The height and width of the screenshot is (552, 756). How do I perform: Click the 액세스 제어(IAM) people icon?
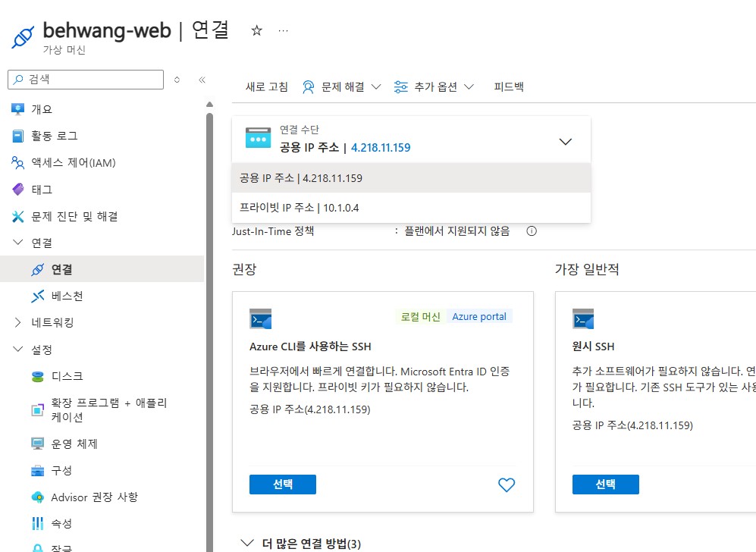coord(18,163)
